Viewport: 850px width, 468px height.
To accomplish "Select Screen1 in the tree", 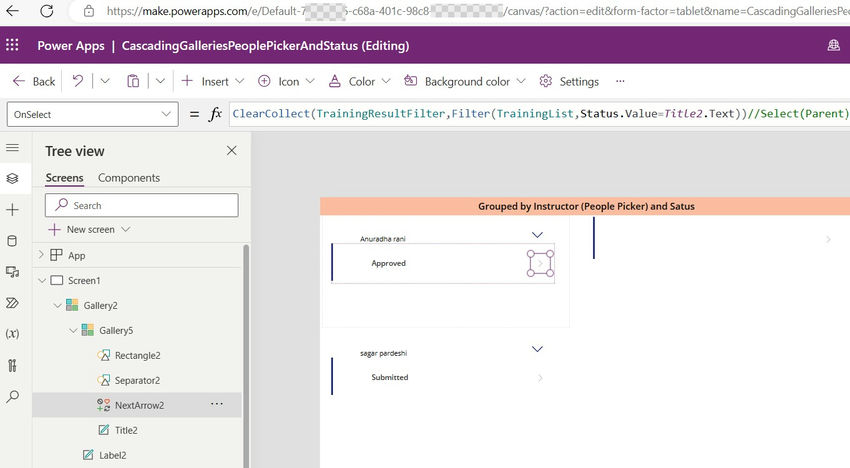I will pyautogui.click(x=84, y=280).
